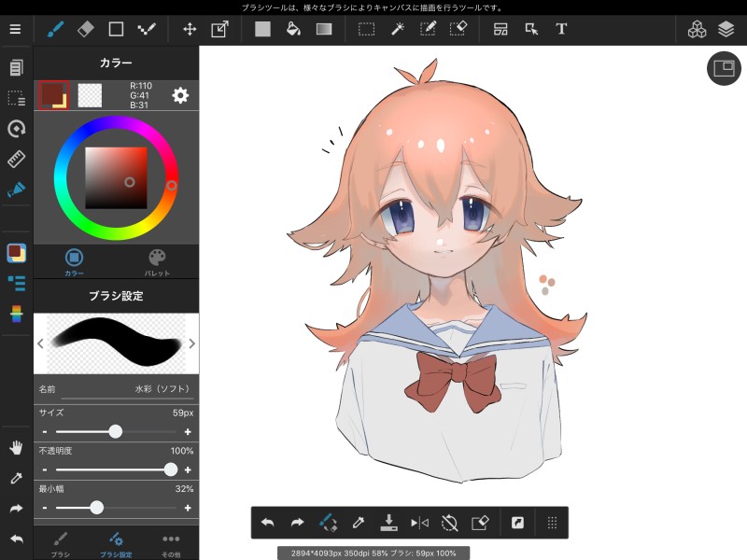The width and height of the screenshot is (747, 560).
Task: Decrease サイズ with minus button
Action: point(45,432)
